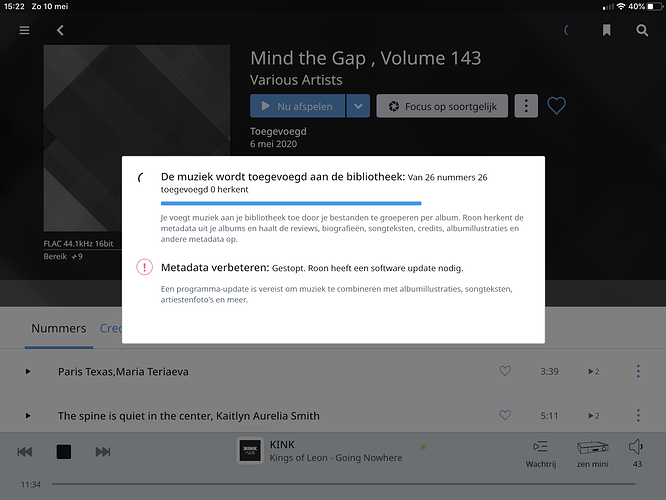The height and width of the screenshot is (500, 666).
Task: Show play count for Paris Texas track
Action: 594,372
